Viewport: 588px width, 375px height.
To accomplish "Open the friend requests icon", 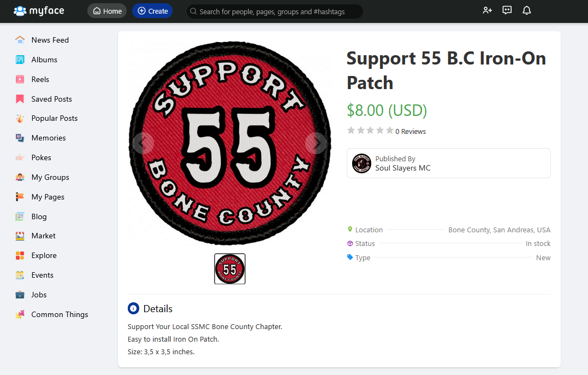I will click(488, 10).
